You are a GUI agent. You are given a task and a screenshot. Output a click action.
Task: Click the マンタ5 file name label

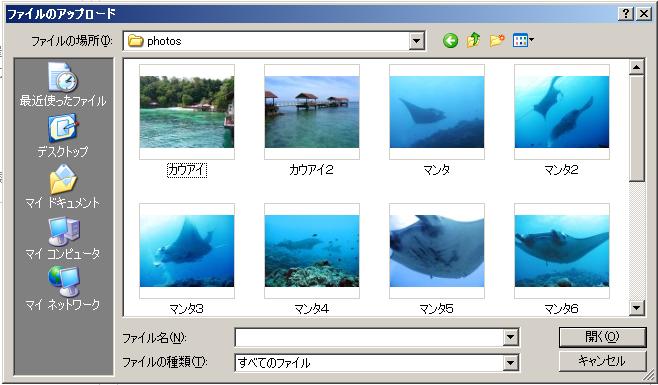pyautogui.click(x=436, y=309)
